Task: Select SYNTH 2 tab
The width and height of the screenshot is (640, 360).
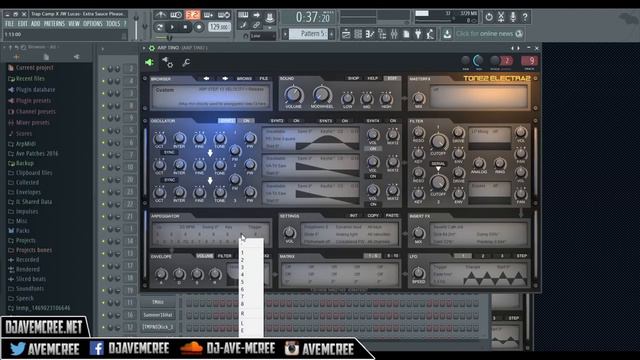Action: click(x=277, y=121)
